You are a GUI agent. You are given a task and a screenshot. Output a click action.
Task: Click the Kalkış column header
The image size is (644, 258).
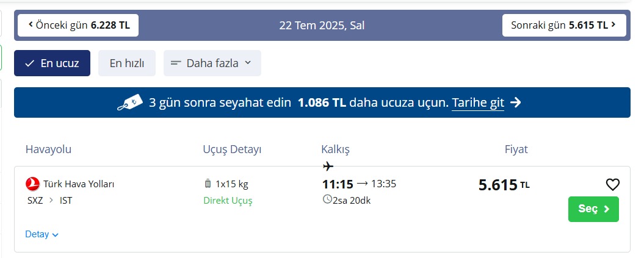(x=335, y=149)
